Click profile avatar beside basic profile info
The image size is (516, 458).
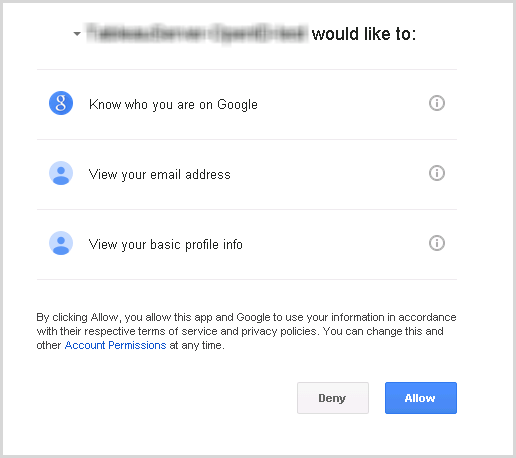point(61,243)
